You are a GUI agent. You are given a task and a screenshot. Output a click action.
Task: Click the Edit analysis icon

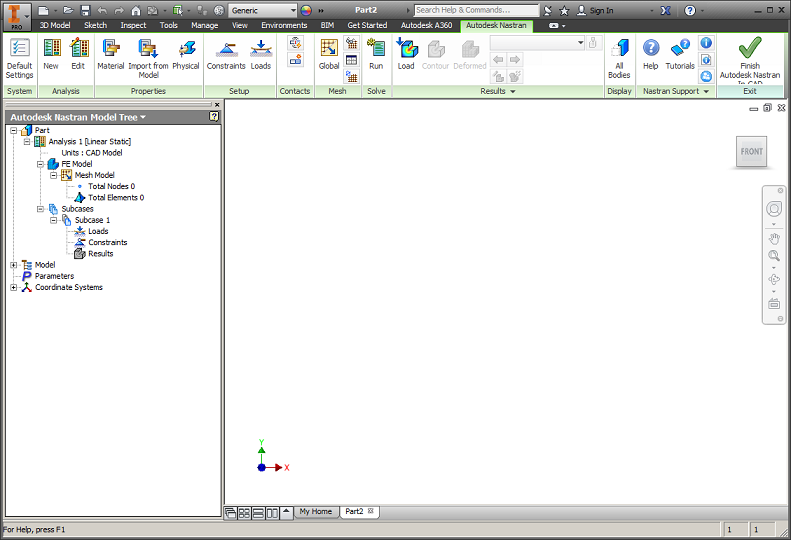pyautogui.click(x=78, y=55)
